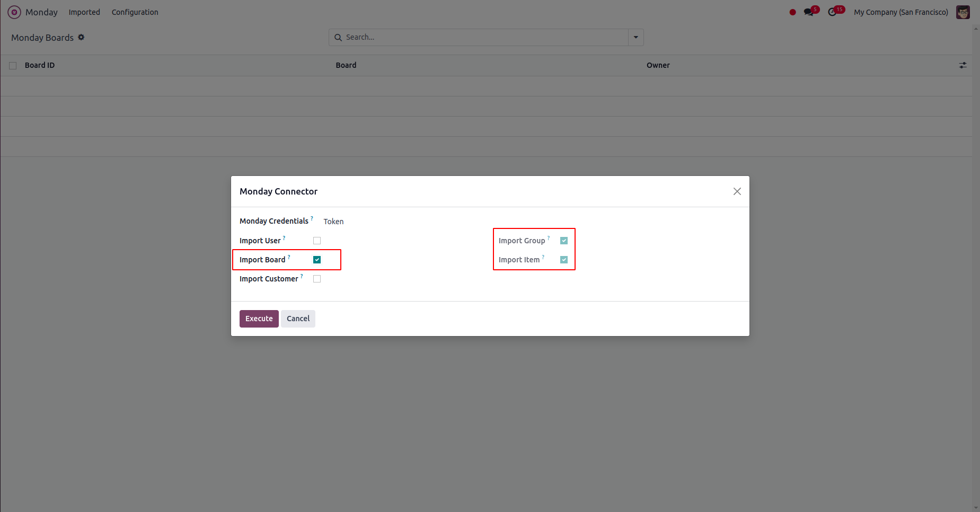
Task: Open the user avatar menu
Action: pos(963,12)
